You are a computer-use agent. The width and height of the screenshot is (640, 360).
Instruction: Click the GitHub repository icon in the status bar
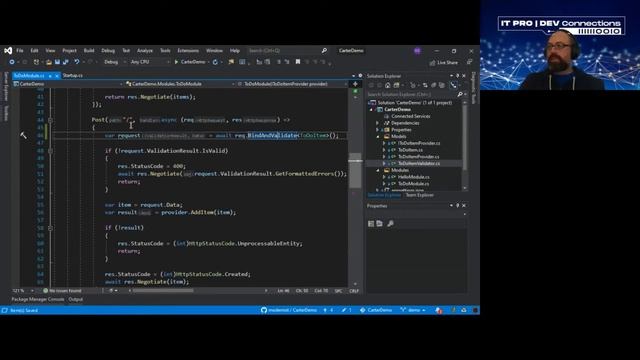pos(264,310)
